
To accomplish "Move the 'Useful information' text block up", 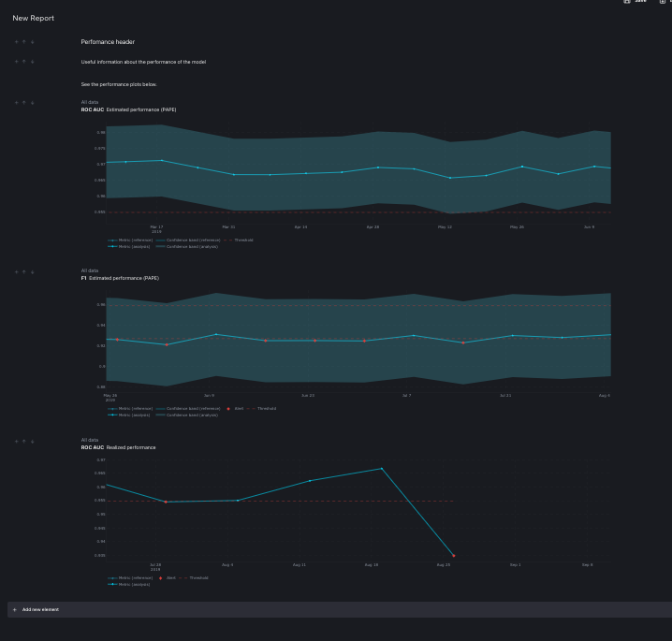I will click(24, 62).
